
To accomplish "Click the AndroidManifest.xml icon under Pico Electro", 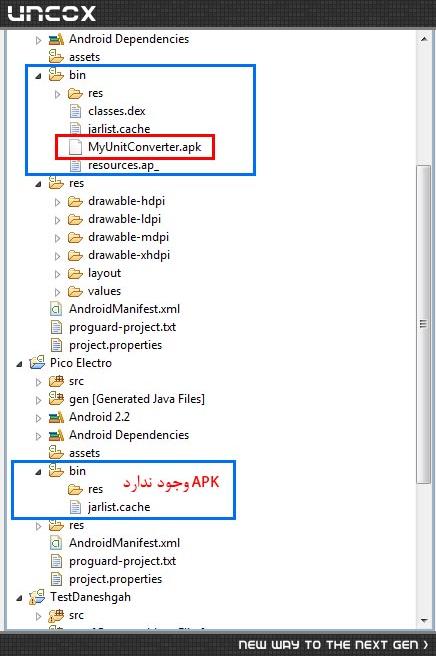I will point(56,543).
